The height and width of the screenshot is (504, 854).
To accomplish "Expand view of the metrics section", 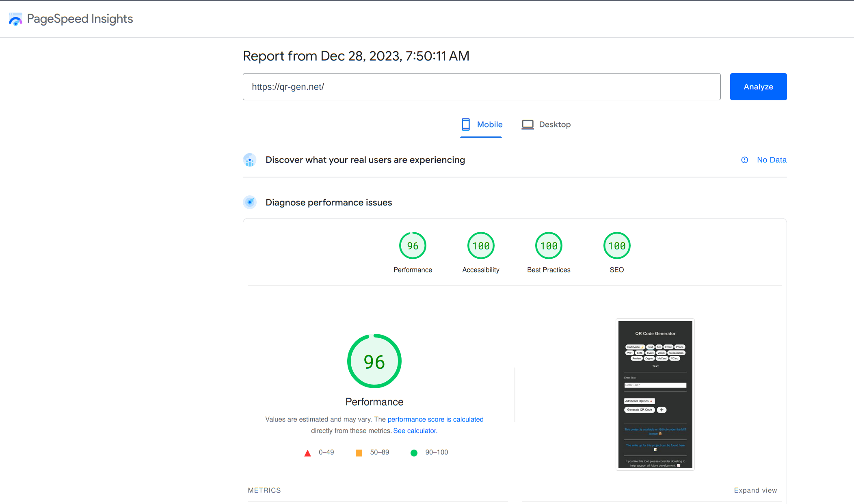I will (x=755, y=490).
